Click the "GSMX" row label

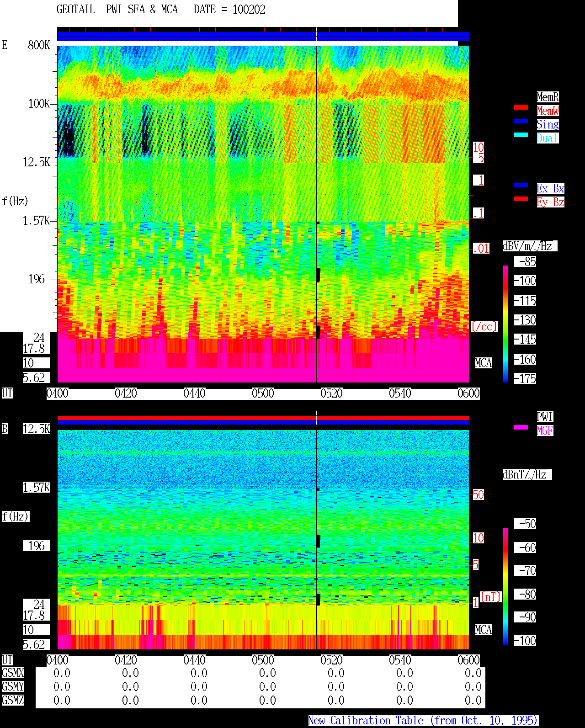(x=13, y=673)
